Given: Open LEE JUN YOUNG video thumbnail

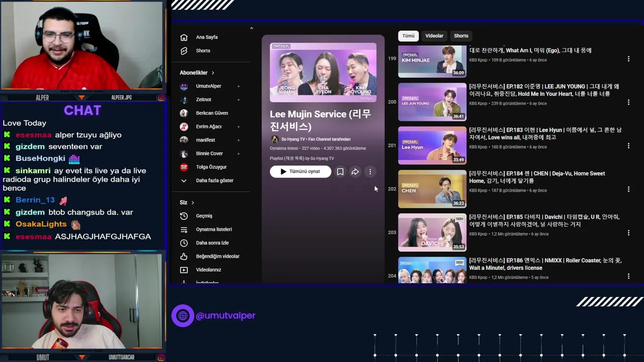Looking at the screenshot, I should click(432, 102).
